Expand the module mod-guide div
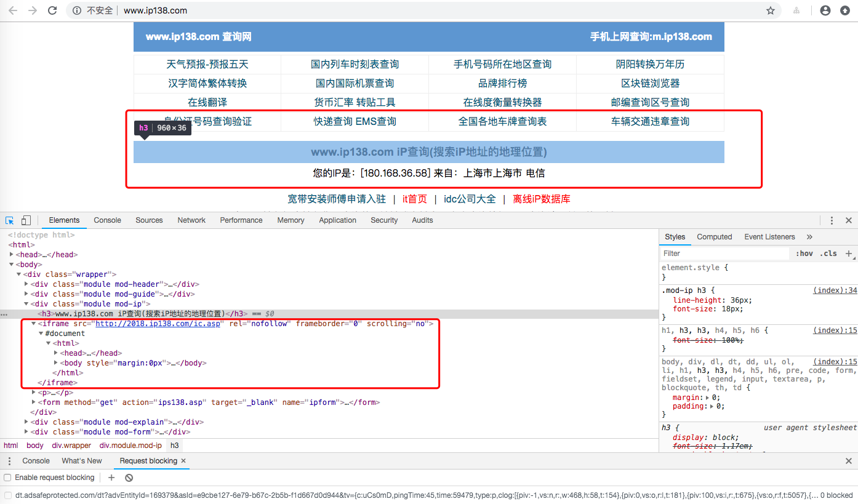 (26, 294)
